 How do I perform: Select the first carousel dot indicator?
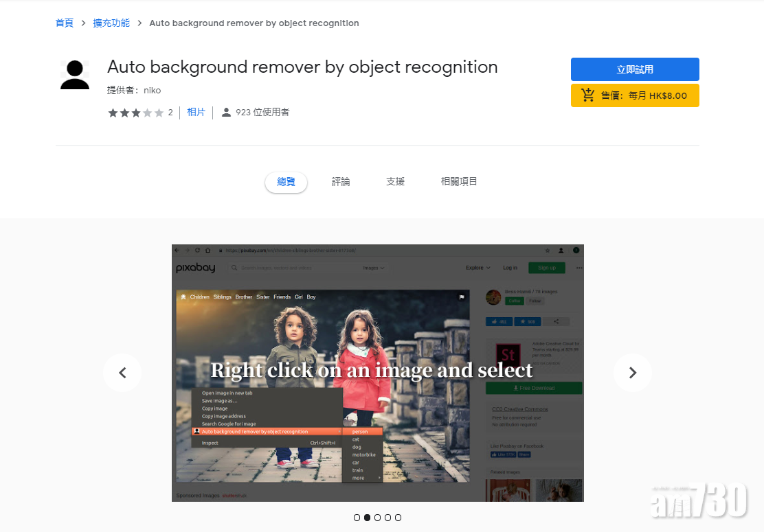pyautogui.click(x=357, y=518)
